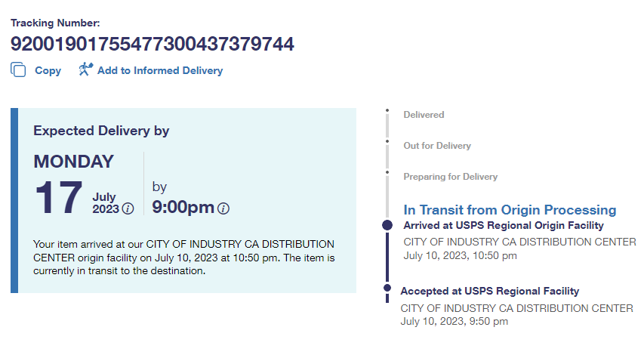Open info icon next to 9:00pm
The image size is (644, 358).
pos(223,208)
